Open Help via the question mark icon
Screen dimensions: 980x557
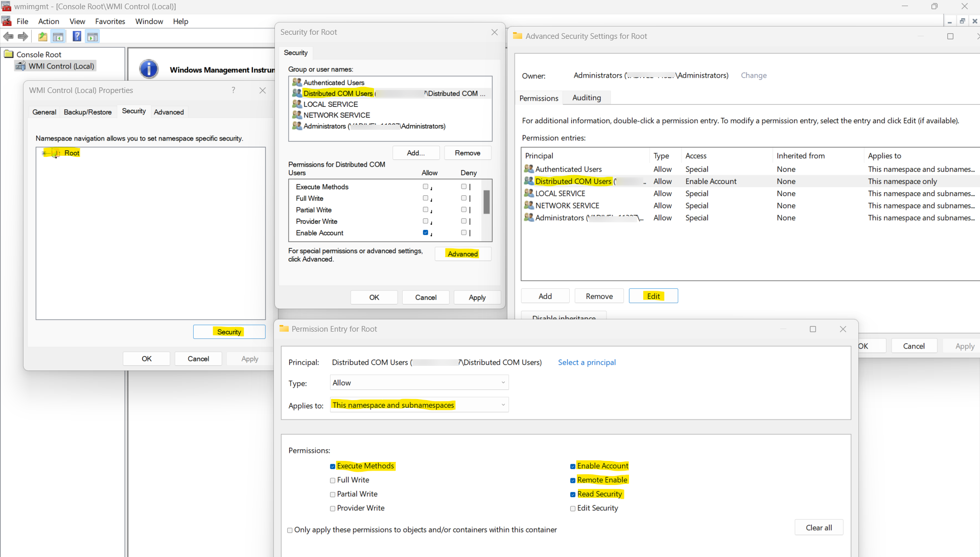77,36
